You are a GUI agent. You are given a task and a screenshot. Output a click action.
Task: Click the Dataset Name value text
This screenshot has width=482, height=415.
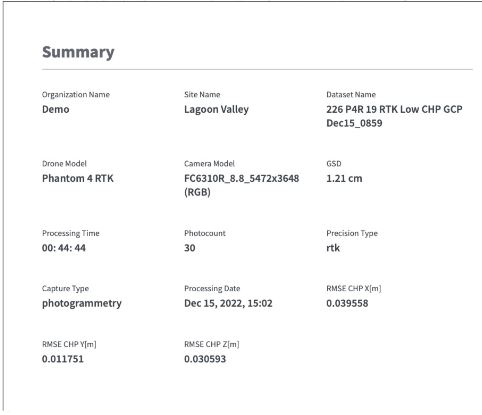(394, 116)
